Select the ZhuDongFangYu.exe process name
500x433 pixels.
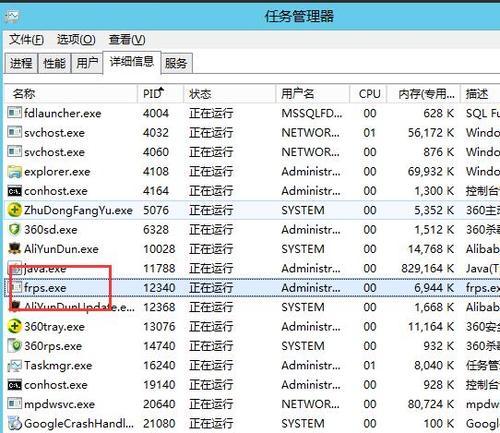(x=78, y=210)
